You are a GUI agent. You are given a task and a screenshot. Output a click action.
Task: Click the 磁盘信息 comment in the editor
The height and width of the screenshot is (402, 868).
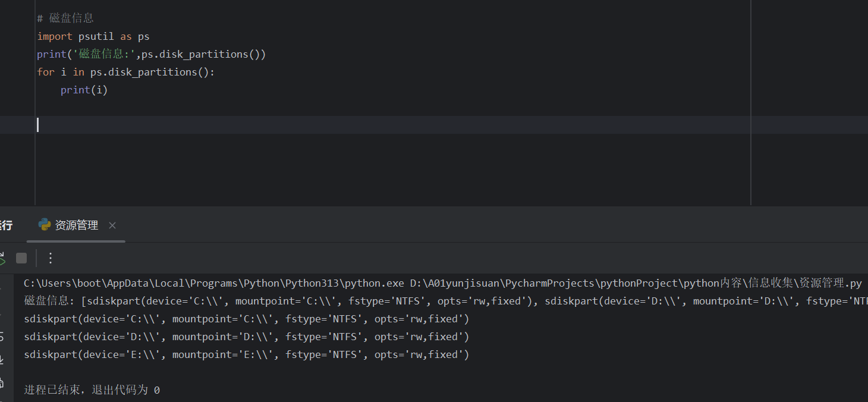[x=65, y=17]
